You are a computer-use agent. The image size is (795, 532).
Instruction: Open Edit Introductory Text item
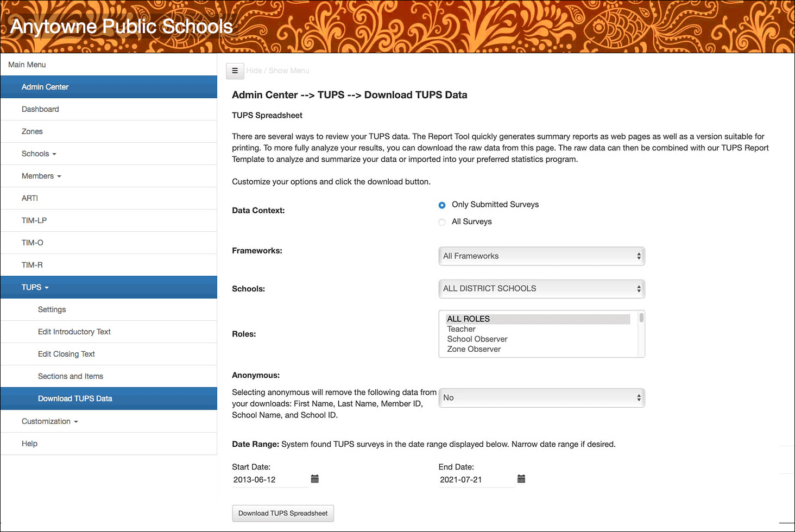point(109,332)
